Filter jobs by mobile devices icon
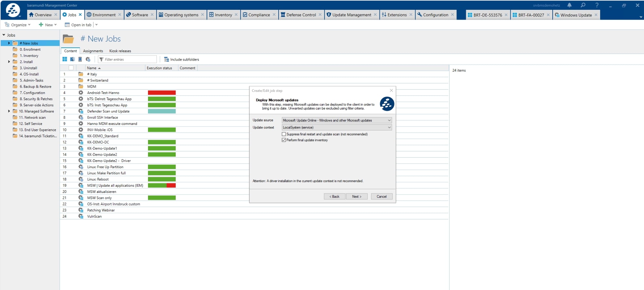Screen dimensions: 644x290 (80, 59)
